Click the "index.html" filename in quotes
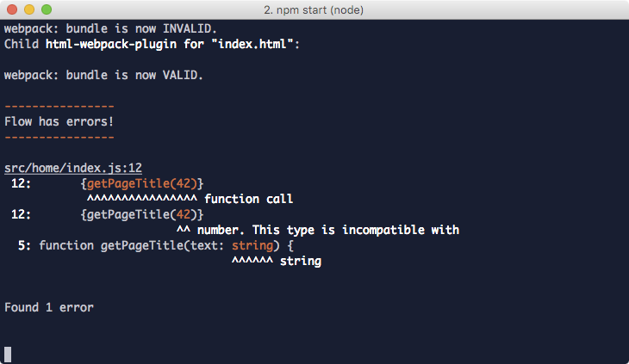 [x=252, y=44]
